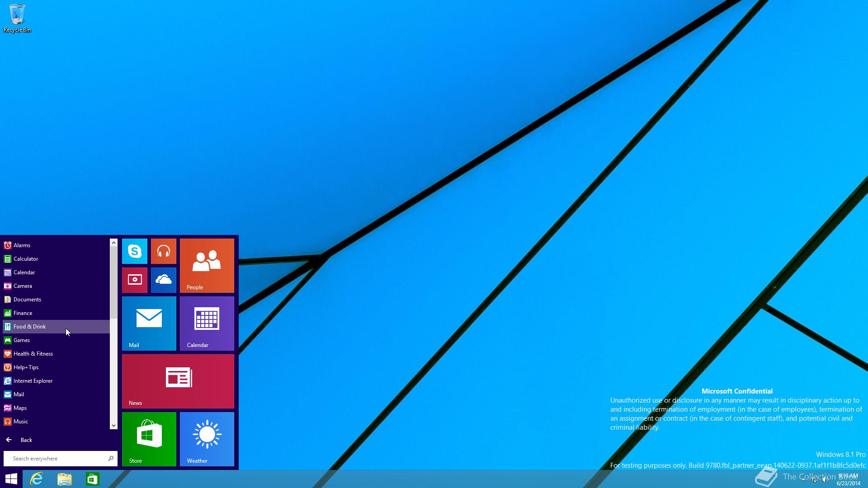This screenshot has width=868, height=488.
Task: Launch the Store tile
Action: click(x=149, y=439)
